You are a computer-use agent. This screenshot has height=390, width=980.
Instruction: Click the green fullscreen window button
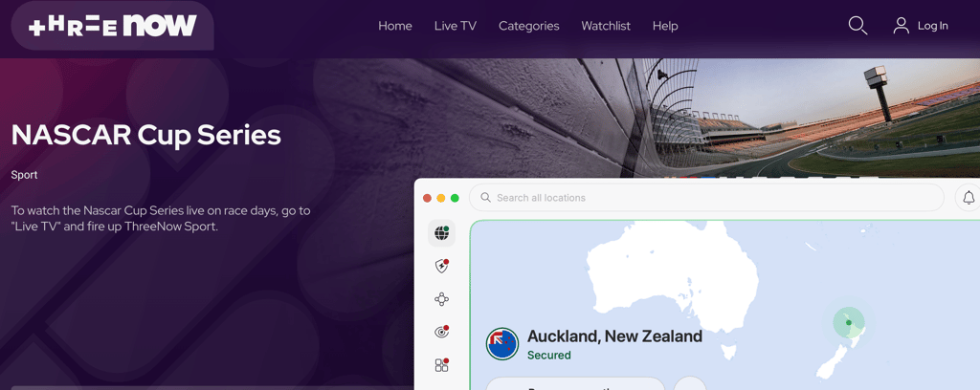click(455, 198)
